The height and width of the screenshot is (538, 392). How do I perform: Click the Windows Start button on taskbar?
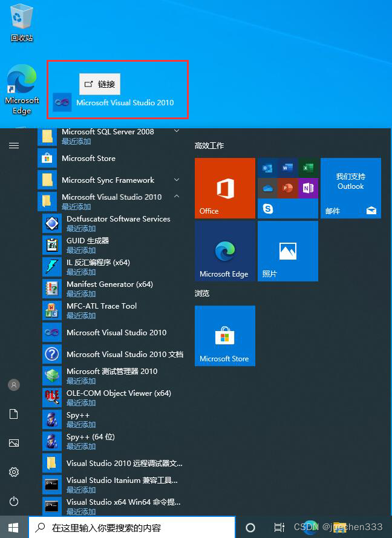pos(13,527)
